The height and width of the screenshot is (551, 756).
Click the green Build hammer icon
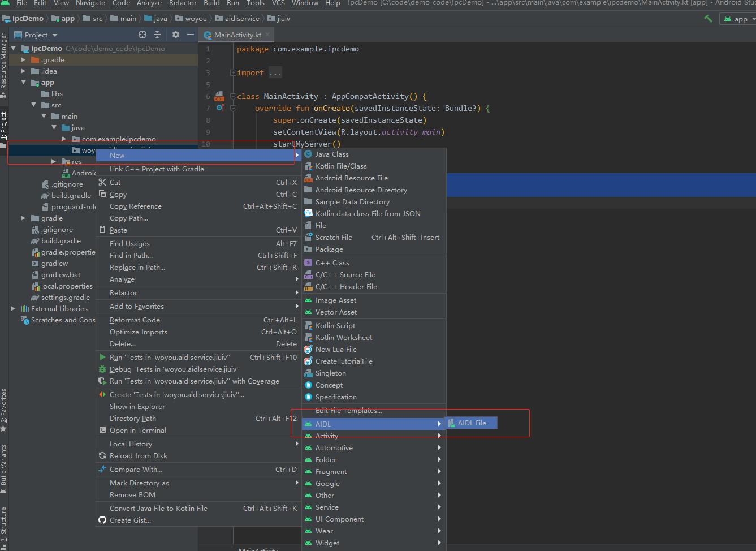pos(707,18)
